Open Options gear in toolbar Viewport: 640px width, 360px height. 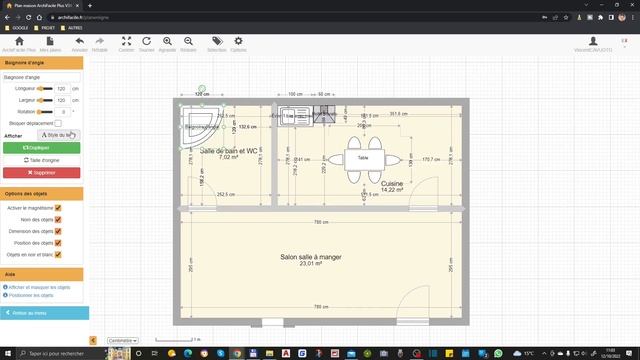238,41
